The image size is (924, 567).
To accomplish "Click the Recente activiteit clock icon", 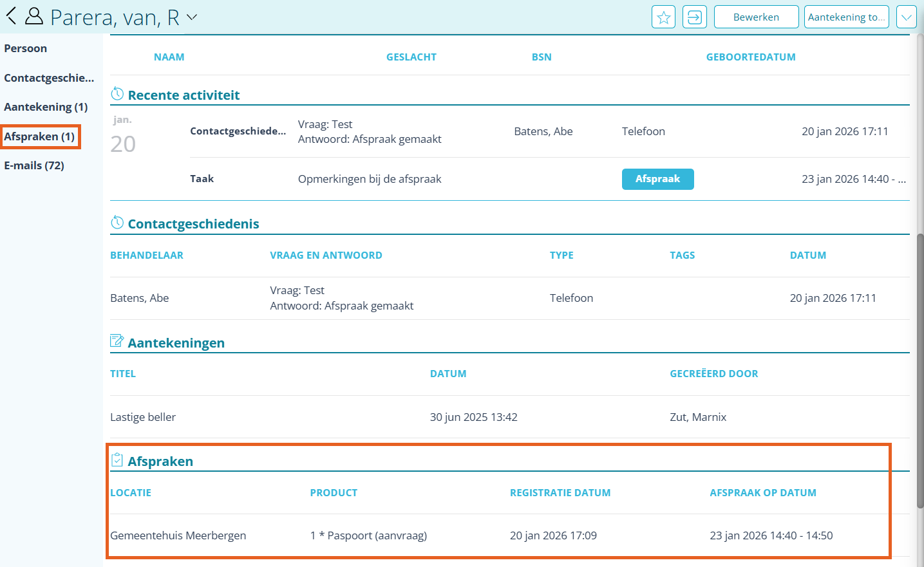I will (x=117, y=94).
